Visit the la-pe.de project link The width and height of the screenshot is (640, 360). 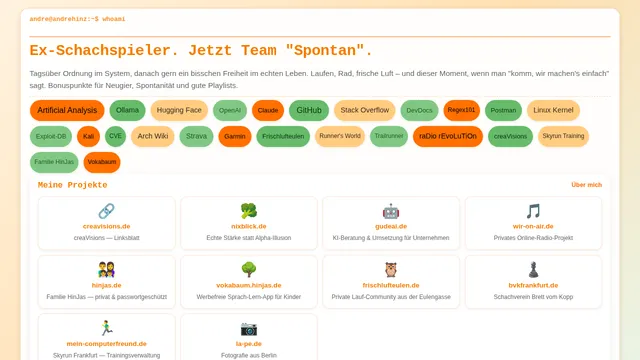click(x=249, y=344)
